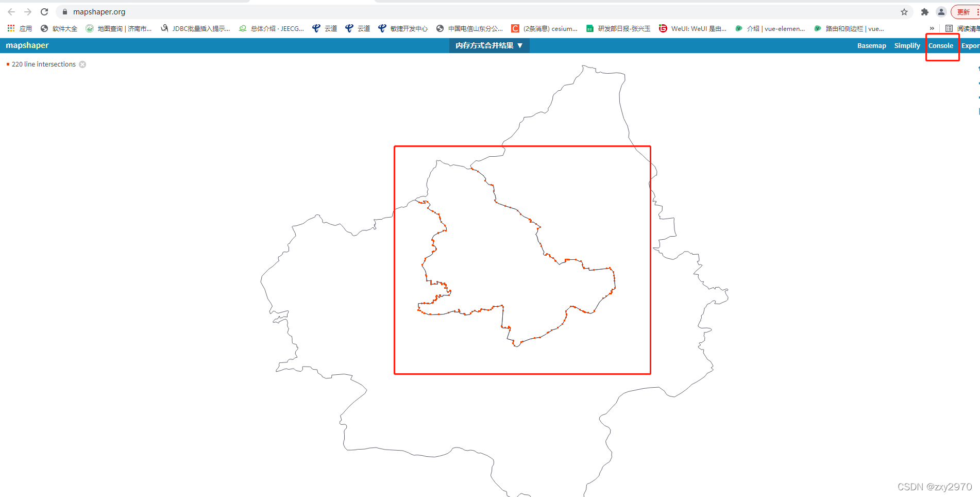The height and width of the screenshot is (497, 980).
Task: Open the mapshaper Console panel
Action: pyautogui.click(x=941, y=45)
